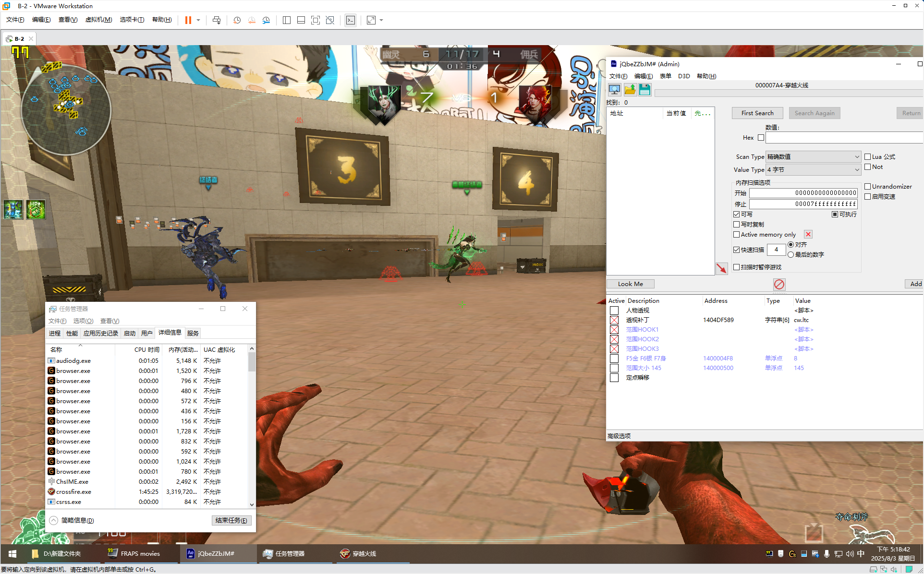
Task: Click the red X icon beside Active memory only
Action: (x=808, y=235)
